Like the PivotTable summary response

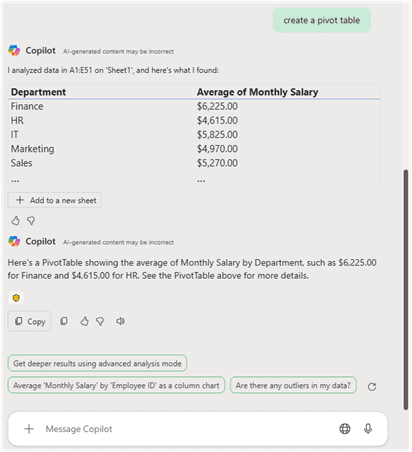[x=84, y=321]
